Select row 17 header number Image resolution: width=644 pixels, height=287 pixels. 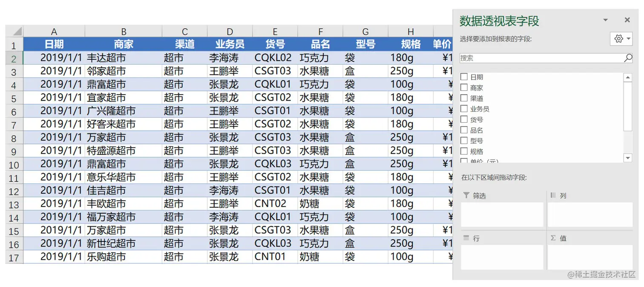[14, 257]
